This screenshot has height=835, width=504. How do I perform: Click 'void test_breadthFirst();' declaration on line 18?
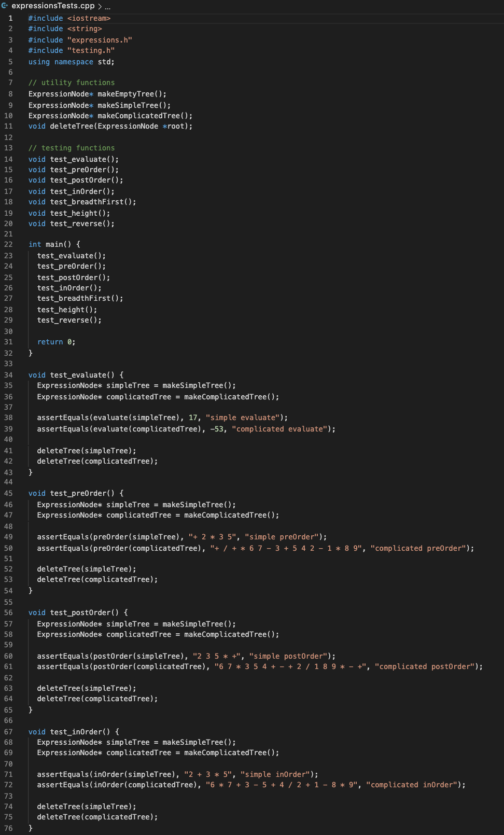tap(82, 202)
